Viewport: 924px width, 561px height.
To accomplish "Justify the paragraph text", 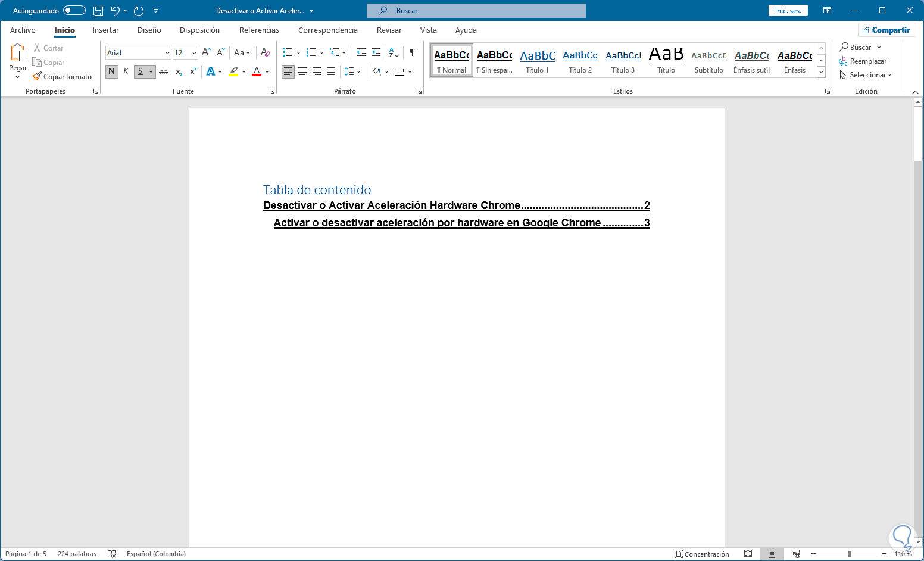I will coord(331,71).
